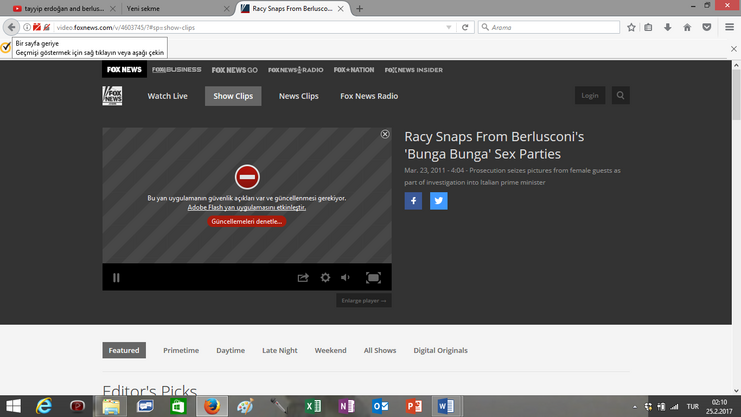
Task: Open Watch Live menu item
Action: pyautogui.click(x=167, y=96)
